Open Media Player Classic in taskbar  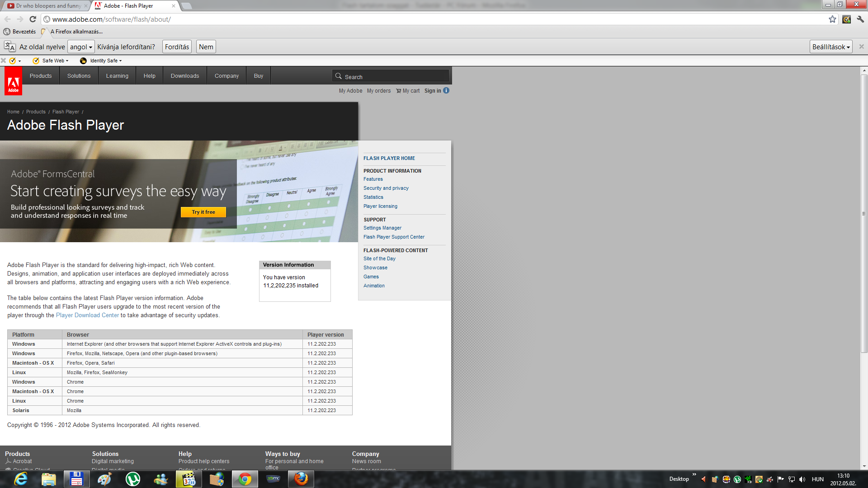(189, 479)
